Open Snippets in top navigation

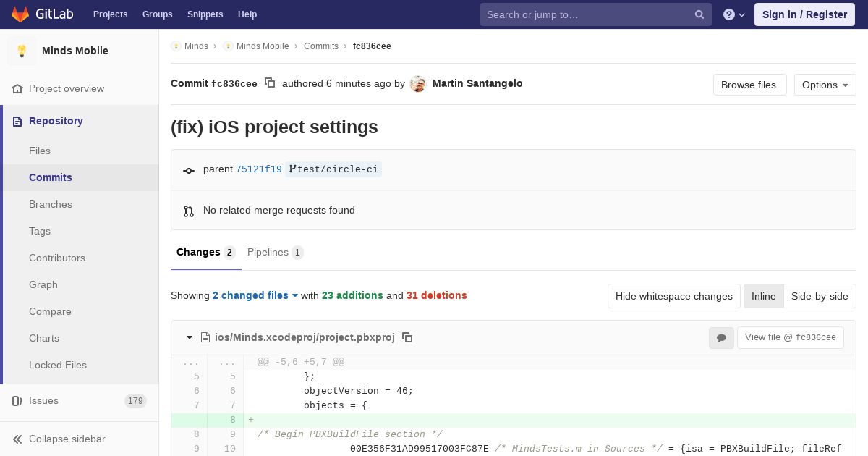pos(205,14)
